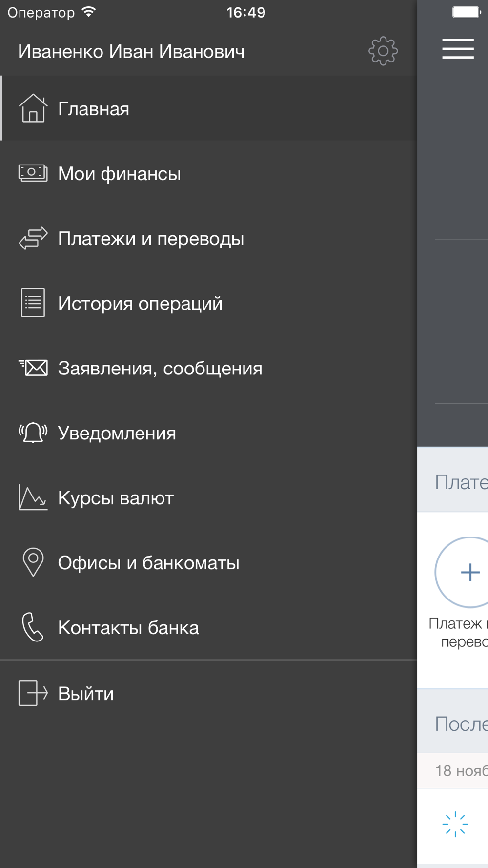Log out with Выйти
This screenshot has height=868, width=488.
click(x=86, y=694)
